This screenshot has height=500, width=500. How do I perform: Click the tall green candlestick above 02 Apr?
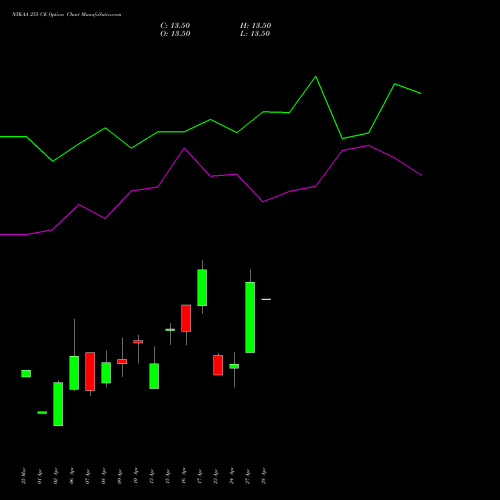[x=58, y=404]
